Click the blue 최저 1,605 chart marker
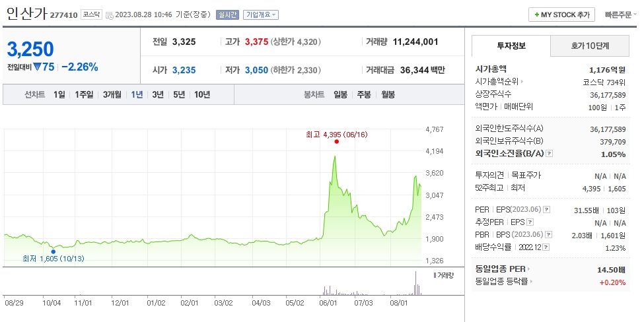 (53, 251)
